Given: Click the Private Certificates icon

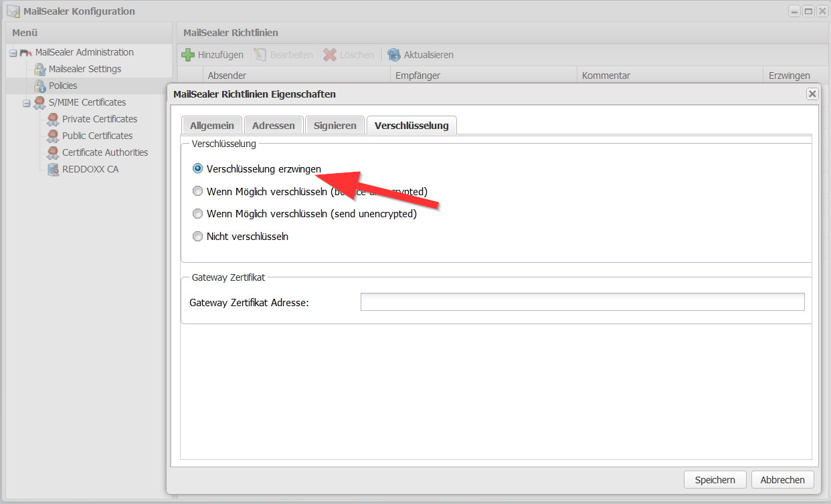Looking at the screenshot, I should [54, 119].
